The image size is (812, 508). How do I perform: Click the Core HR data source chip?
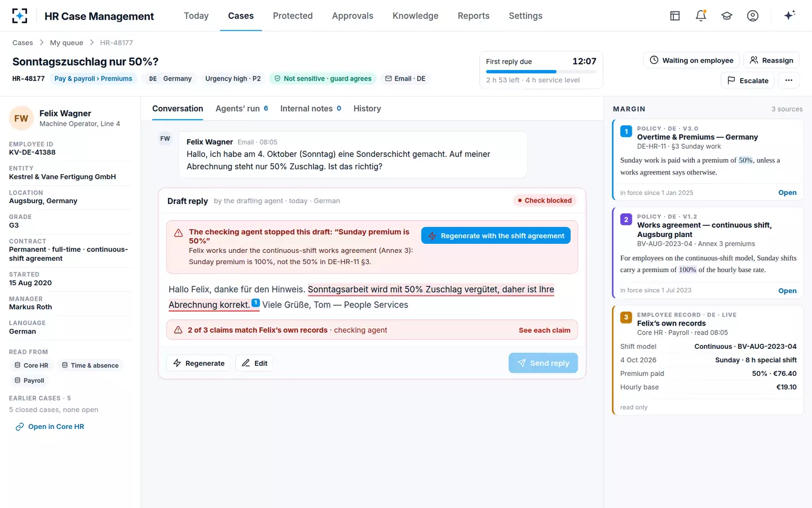click(32, 365)
